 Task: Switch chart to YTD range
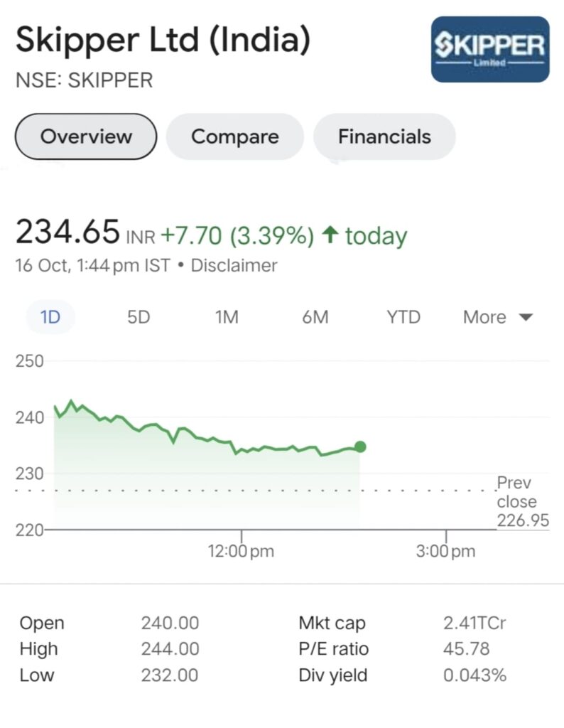[x=403, y=317]
